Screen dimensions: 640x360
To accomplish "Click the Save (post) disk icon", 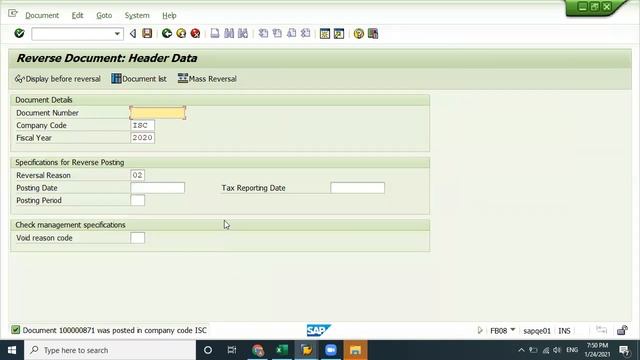I will click(147, 33).
